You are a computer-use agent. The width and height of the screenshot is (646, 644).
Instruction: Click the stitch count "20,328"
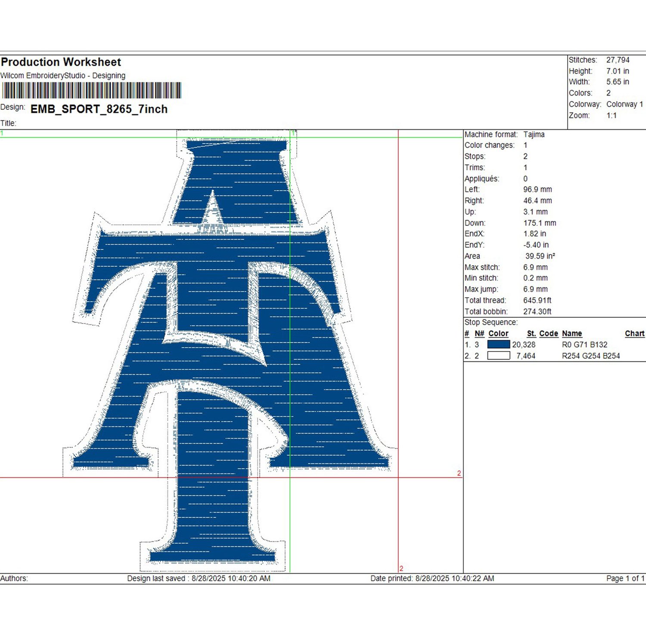[524, 345]
